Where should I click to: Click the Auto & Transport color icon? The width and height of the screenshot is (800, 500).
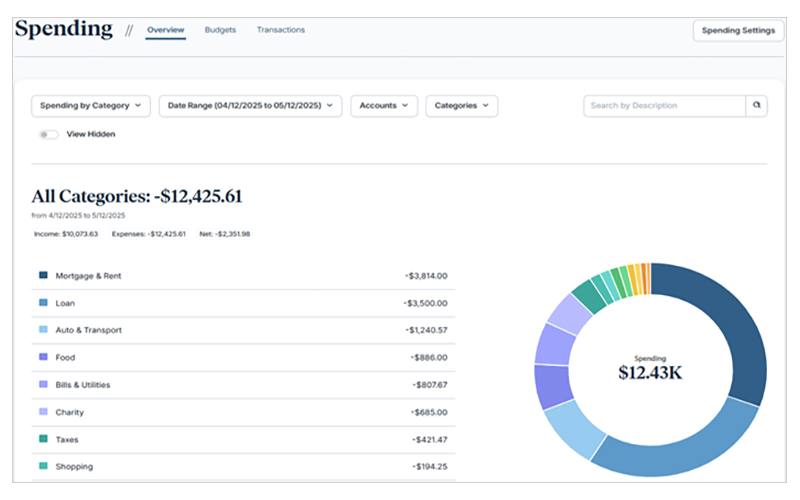pos(43,330)
